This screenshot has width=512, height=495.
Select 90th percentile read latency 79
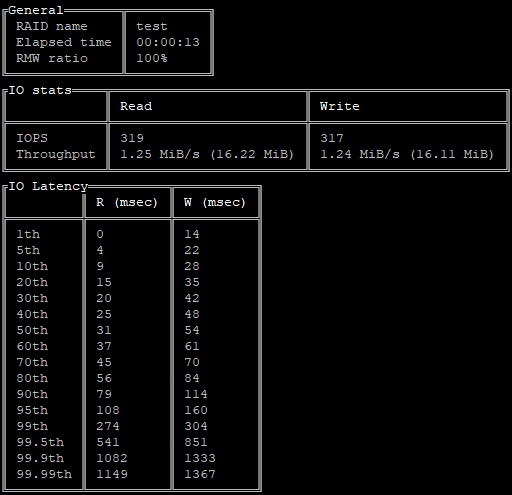(104, 394)
